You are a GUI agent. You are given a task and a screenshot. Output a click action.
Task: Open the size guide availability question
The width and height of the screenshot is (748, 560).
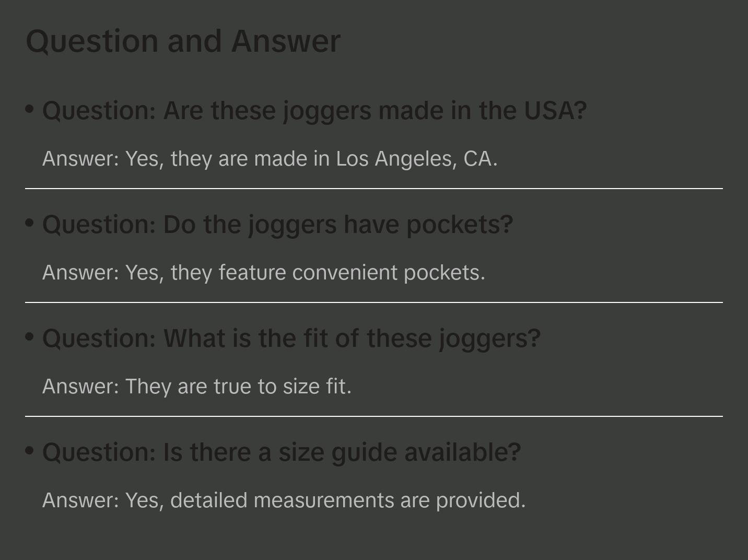click(282, 452)
